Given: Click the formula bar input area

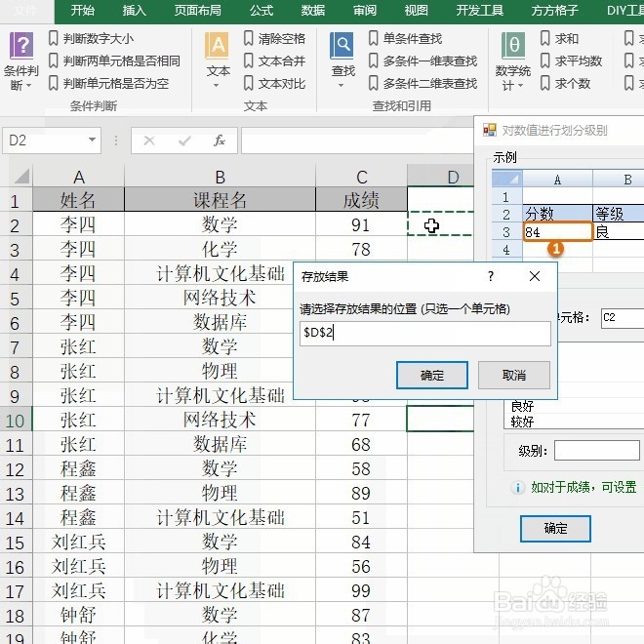Looking at the screenshot, I should [357, 141].
